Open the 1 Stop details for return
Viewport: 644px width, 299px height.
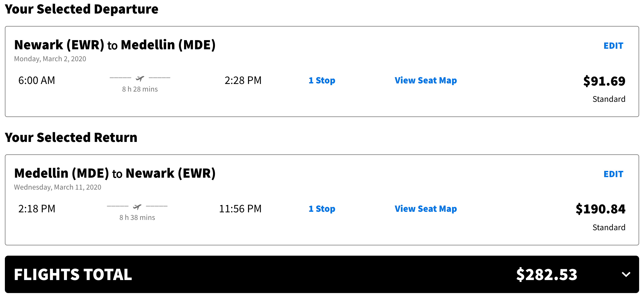(322, 209)
